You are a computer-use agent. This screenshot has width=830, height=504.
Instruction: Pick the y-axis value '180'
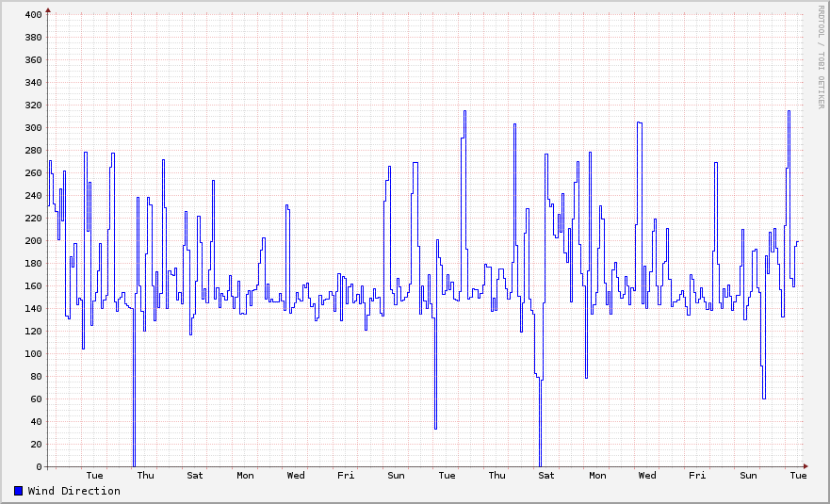(x=33, y=264)
